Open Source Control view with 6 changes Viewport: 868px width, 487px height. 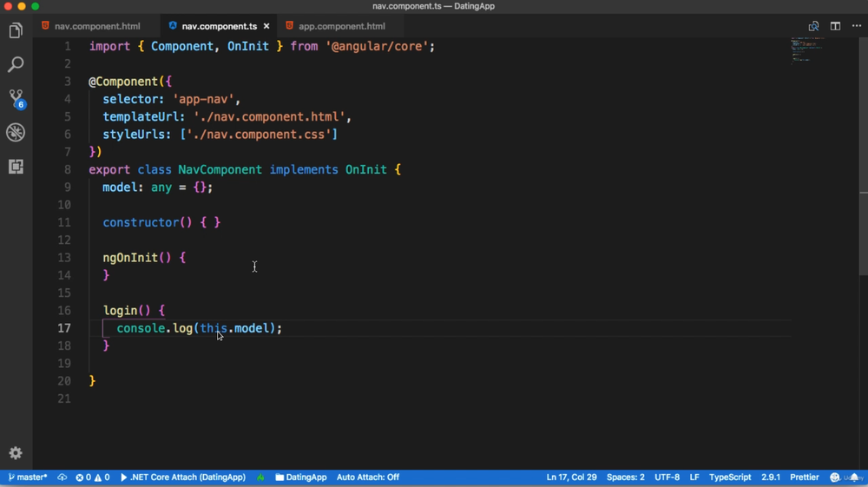tap(16, 98)
